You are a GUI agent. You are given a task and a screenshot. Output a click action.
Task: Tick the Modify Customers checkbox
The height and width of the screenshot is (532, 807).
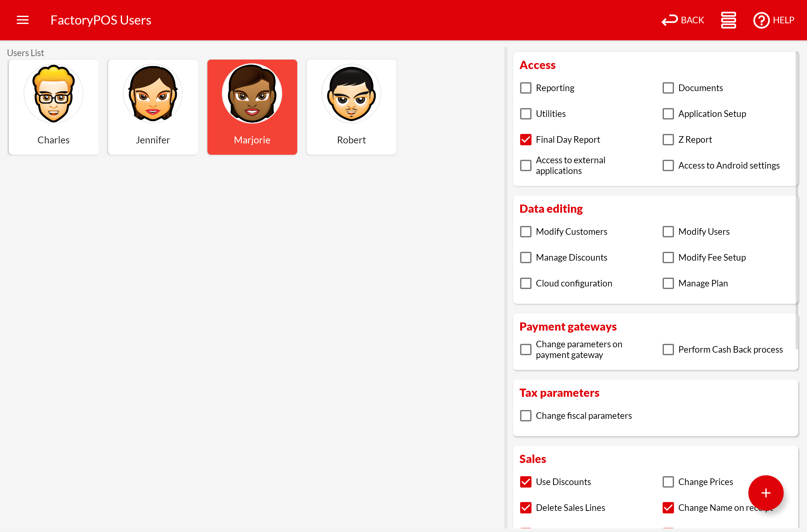coord(526,232)
